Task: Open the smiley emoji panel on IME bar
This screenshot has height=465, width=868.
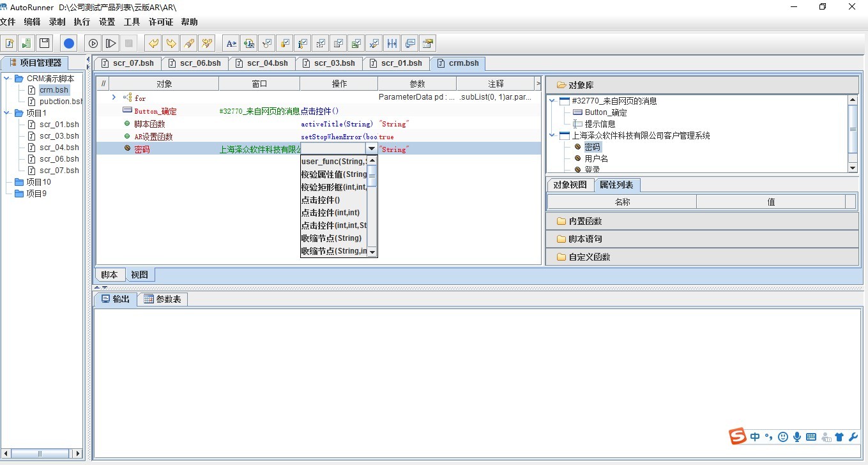Action: tap(783, 437)
